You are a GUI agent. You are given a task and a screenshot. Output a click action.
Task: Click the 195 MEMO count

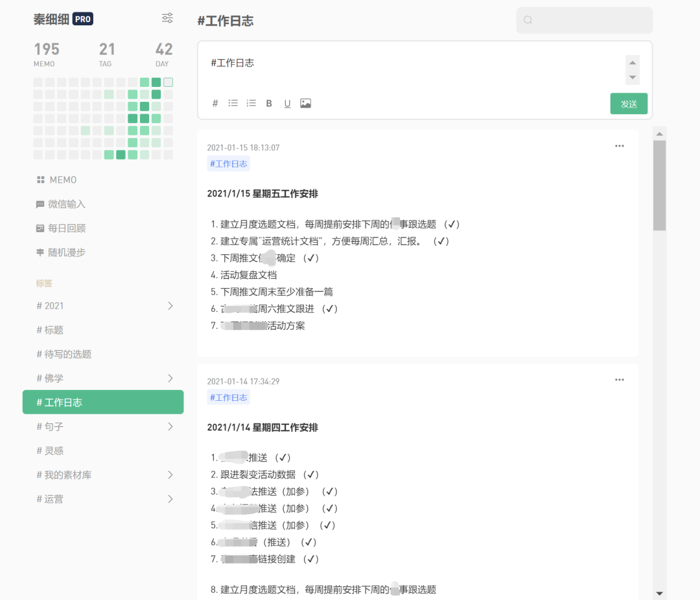(x=47, y=54)
